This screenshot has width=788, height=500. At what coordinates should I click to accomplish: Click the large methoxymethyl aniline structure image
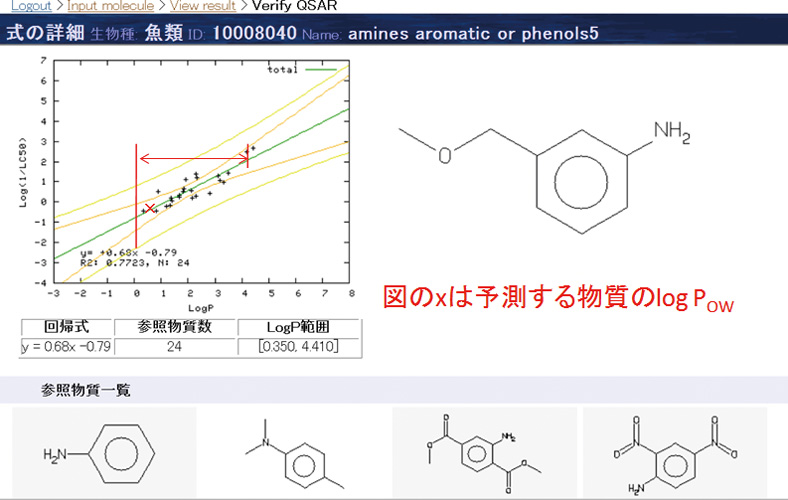(545, 172)
